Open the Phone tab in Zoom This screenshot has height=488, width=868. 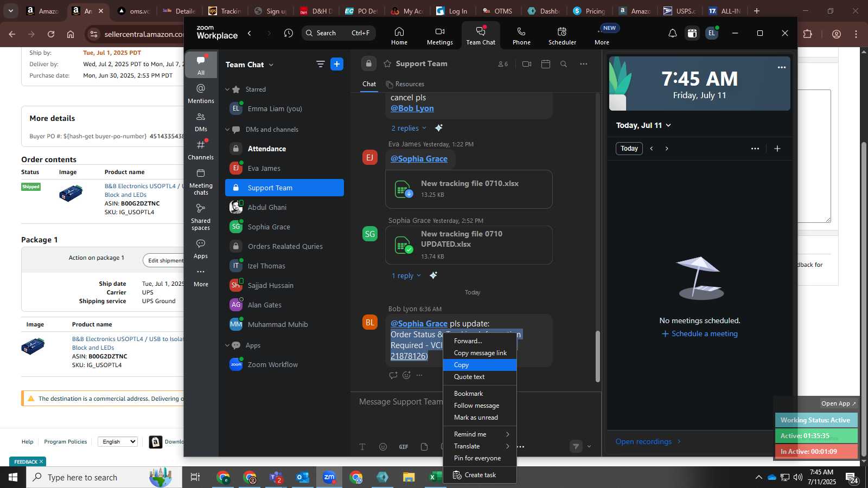point(521,36)
